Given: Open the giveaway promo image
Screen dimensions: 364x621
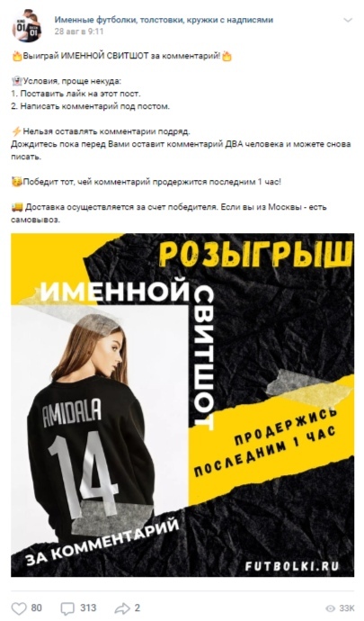Looking at the screenshot, I should 182,405.
